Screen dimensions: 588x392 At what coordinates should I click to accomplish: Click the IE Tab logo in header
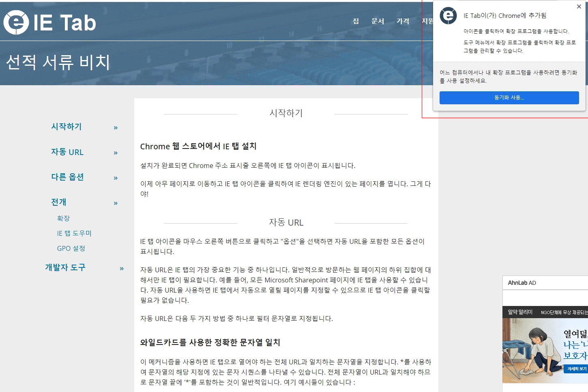coord(50,22)
